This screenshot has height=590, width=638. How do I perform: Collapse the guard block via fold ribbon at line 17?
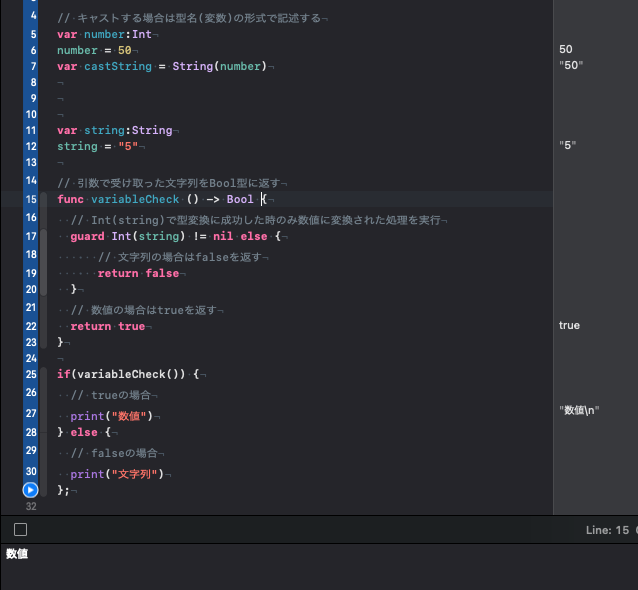click(43, 262)
